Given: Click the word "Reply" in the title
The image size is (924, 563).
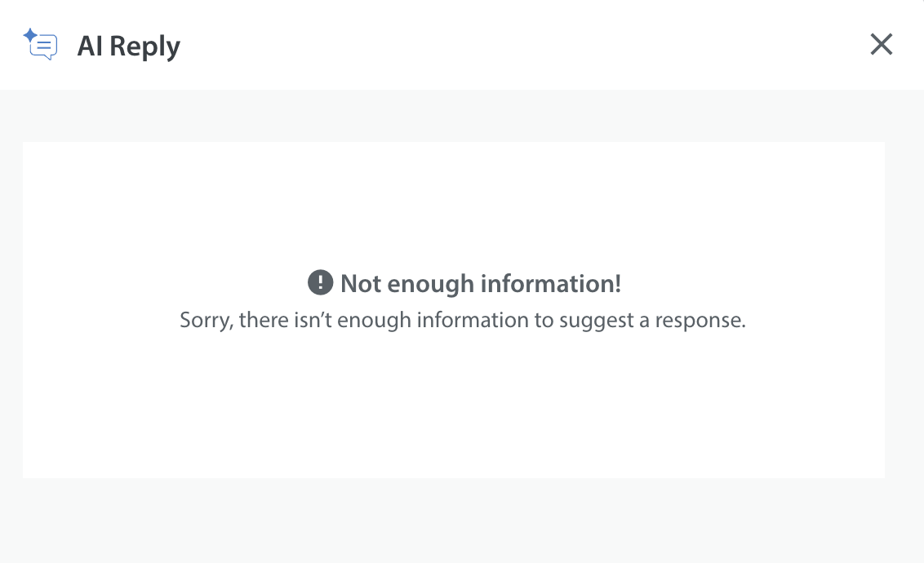Looking at the screenshot, I should coord(145,47).
